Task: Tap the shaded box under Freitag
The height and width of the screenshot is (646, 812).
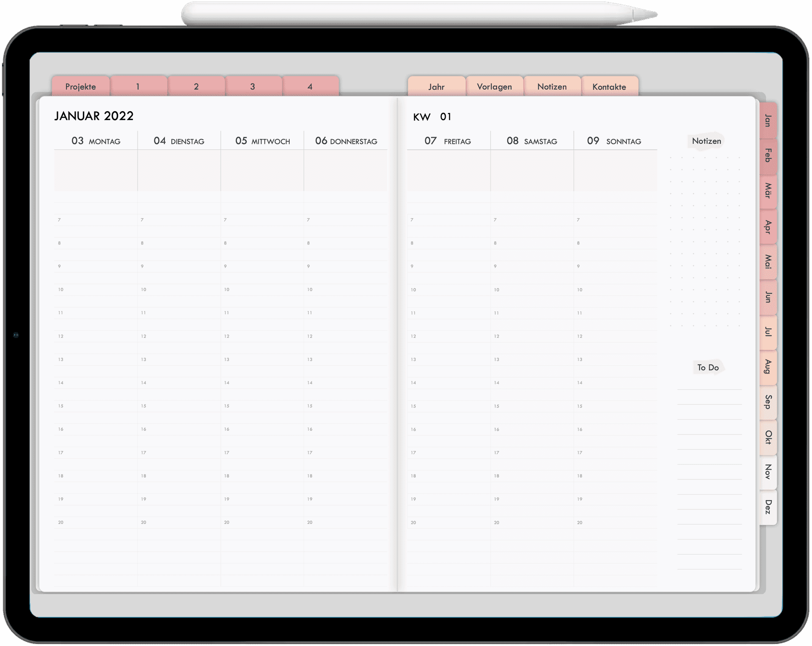Action: [449, 170]
